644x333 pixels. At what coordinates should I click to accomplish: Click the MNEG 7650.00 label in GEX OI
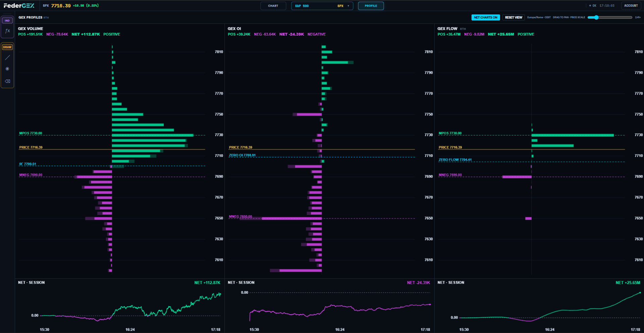coord(240,216)
